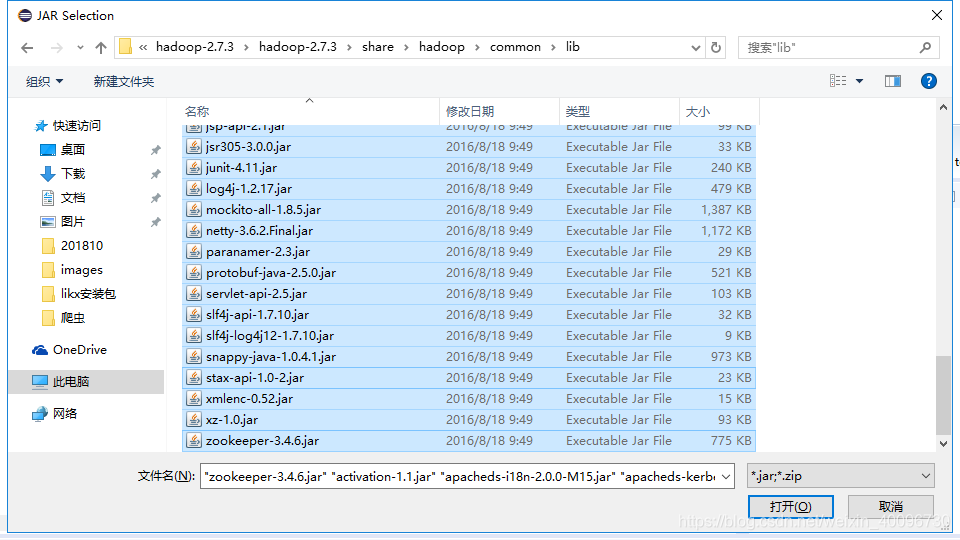Click the 打开 button
Image resolution: width=960 pixels, height=540 pixels.
[x=790, y=507]
